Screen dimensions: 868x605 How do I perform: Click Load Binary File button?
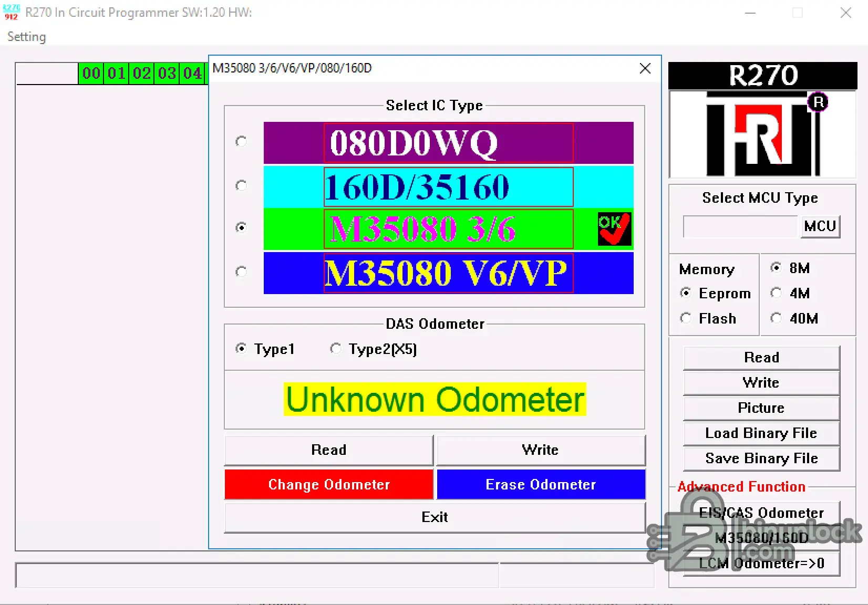tap(761, 433)
